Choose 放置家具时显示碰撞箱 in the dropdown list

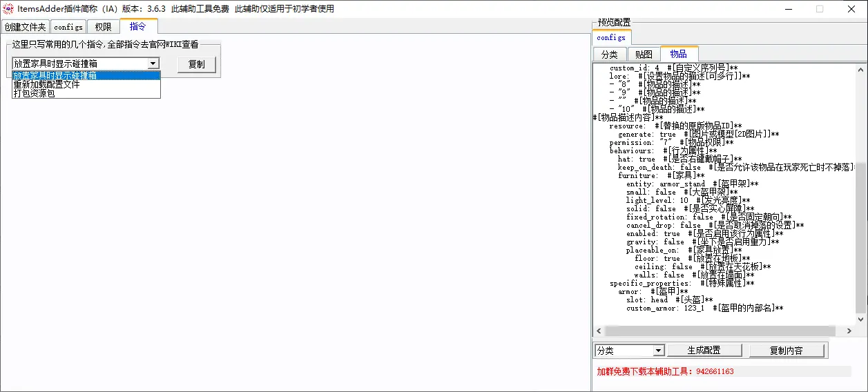coord(86,75)
